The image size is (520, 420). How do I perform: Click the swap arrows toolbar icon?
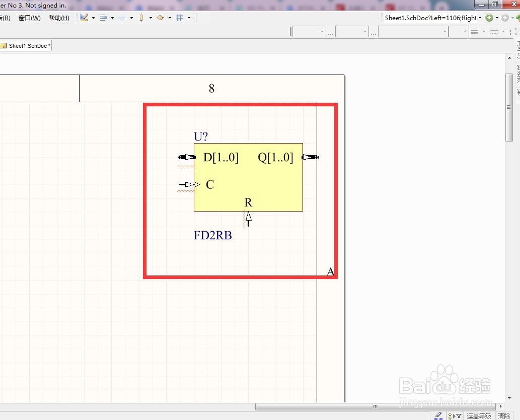513,32
